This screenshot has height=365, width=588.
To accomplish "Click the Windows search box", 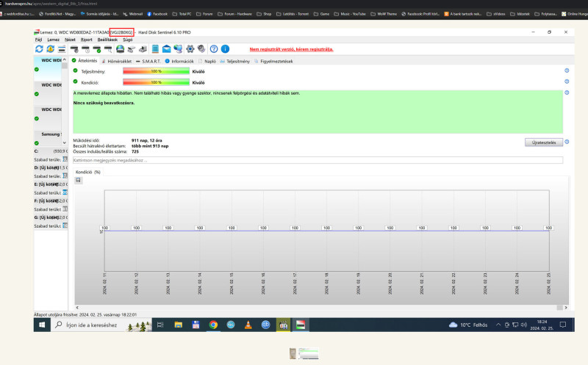I will coord(101,325).
